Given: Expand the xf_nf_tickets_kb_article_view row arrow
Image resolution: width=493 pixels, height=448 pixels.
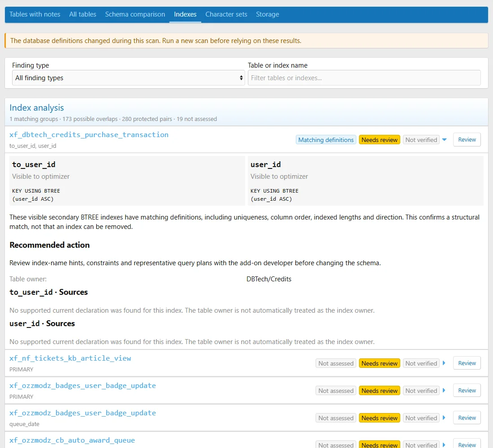Looking at the screenshot, I should pos(444,363).
